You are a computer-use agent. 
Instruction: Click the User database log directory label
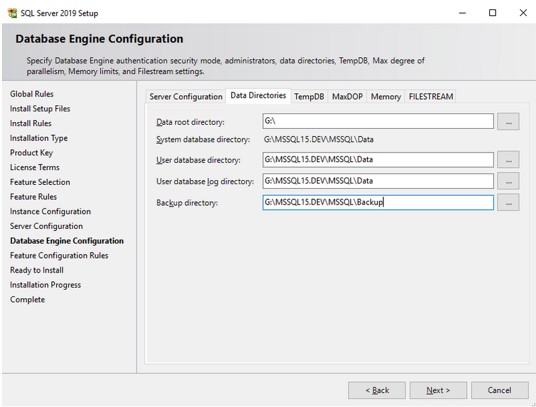click(205, 181)
